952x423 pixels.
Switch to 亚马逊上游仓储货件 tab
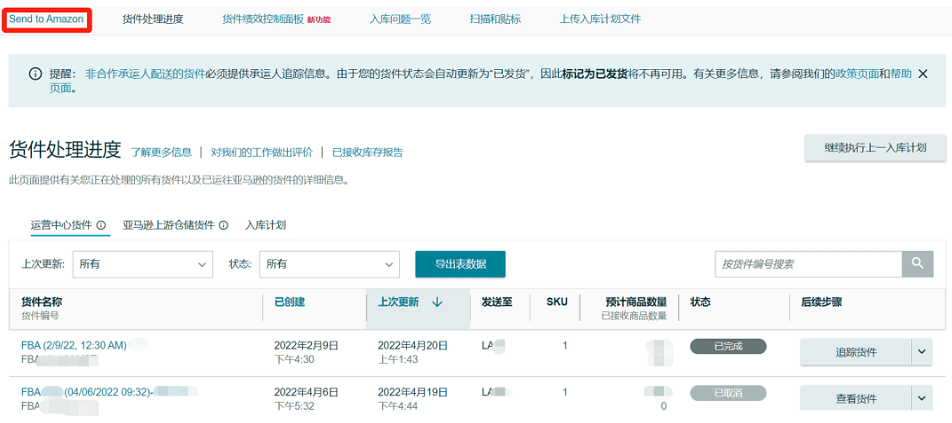tap(168, 225)
